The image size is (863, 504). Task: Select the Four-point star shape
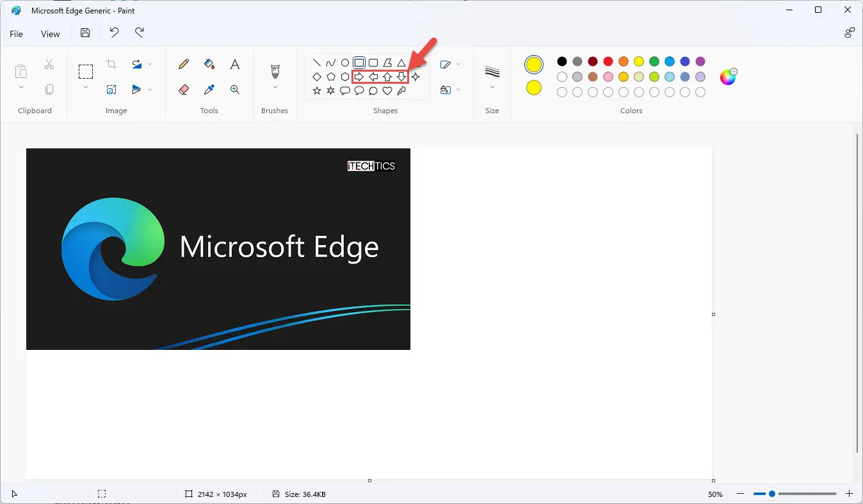(415, 77)
